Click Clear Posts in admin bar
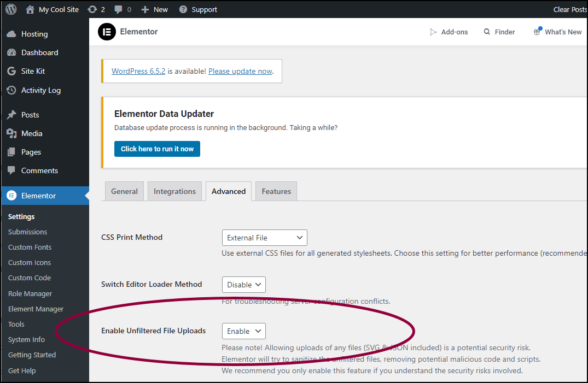Viewport: 588px width, 383px height. tap(570, 9)
